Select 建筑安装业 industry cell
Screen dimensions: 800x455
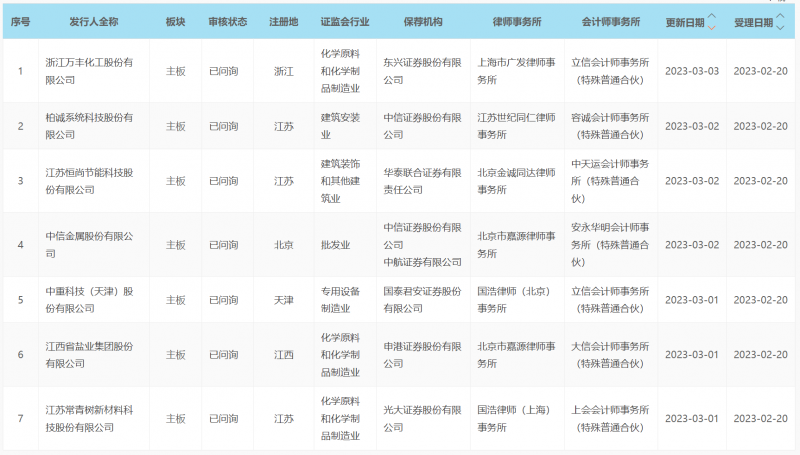point(340,126)
